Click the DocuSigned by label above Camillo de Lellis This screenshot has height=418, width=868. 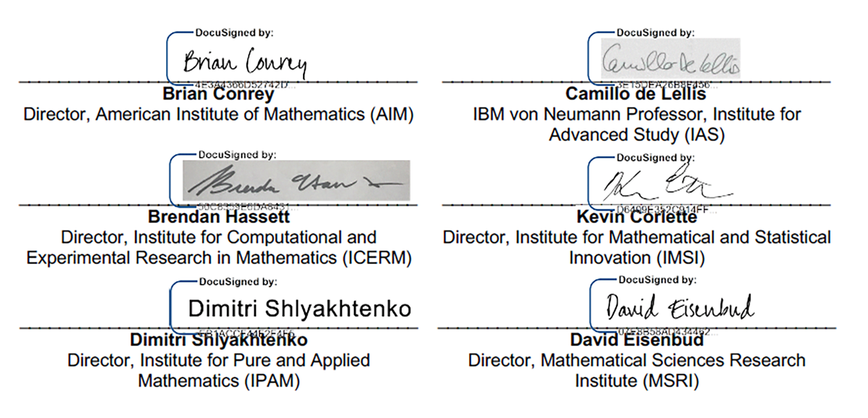pos(655,32)
